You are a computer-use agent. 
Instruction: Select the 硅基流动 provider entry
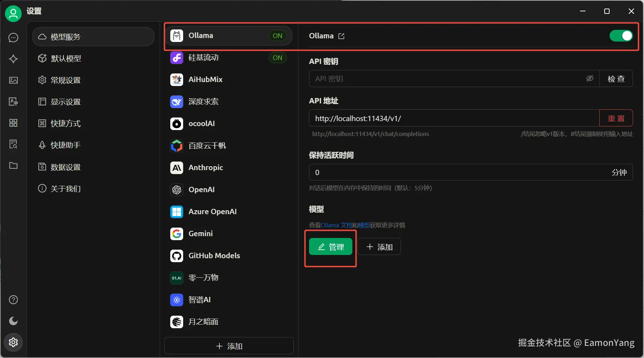click(229, 58)
